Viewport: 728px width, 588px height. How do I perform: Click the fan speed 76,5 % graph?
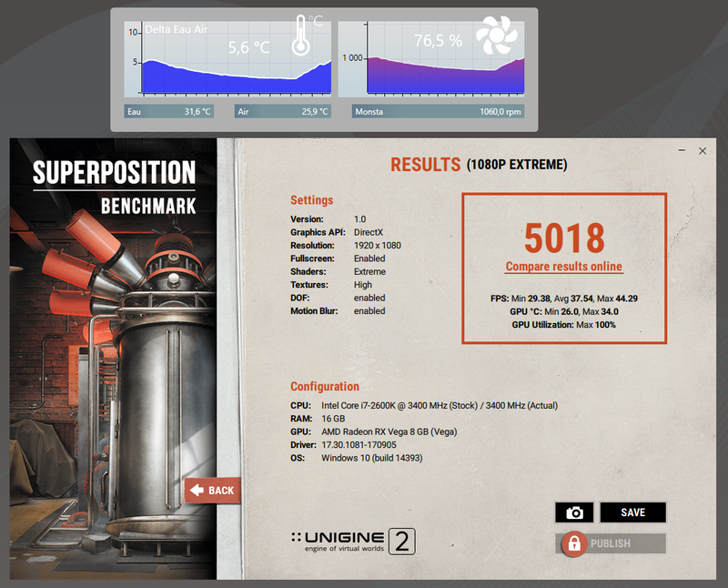(x=431, y=59)
